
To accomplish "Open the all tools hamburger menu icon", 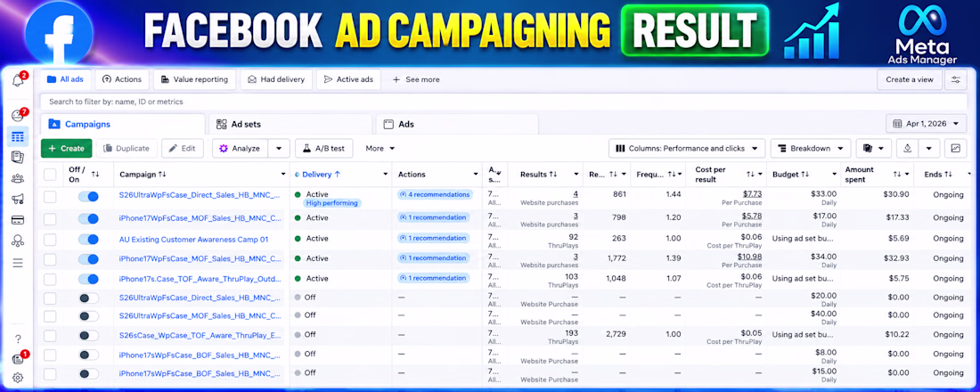I will (18, 263).
